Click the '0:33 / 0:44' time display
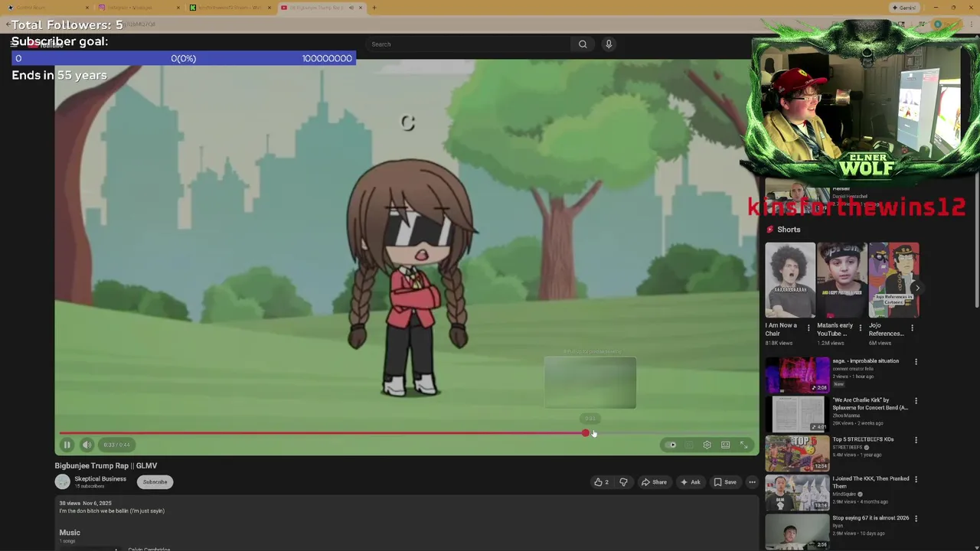Image resolution: width=980 pixels, height=551 pixels. [x=116, y=445]
